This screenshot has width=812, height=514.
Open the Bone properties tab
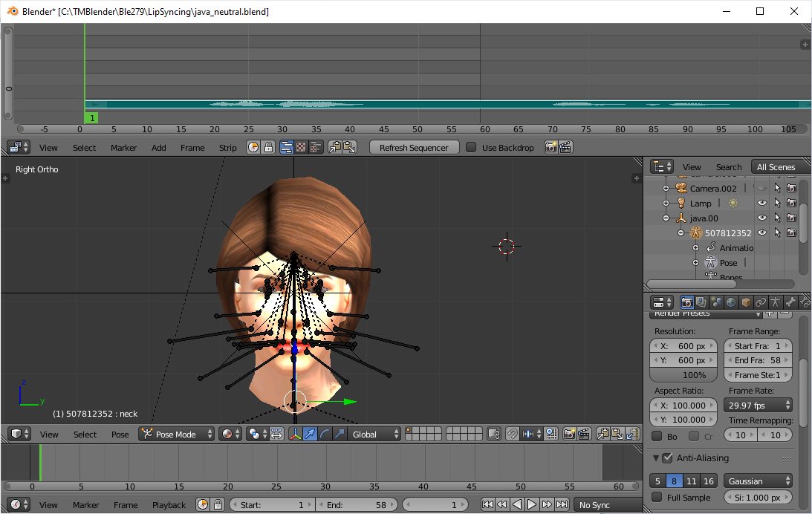(x=790, y=302)
